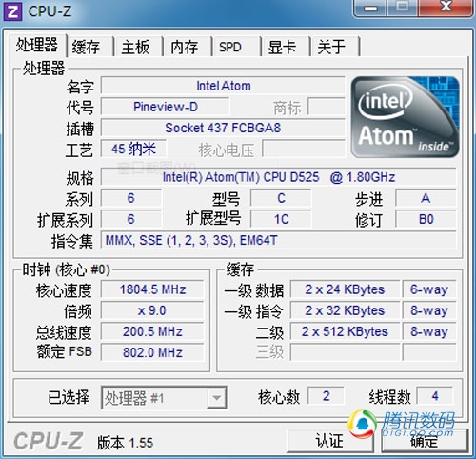Click the 修订 value B0

point(426,219)
